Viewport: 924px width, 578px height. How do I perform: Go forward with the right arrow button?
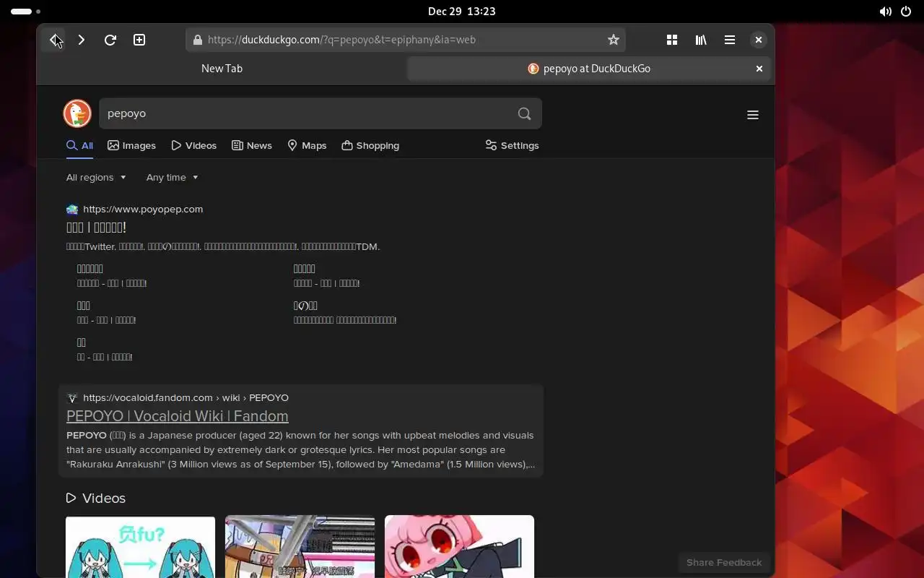tap(82, 40)
